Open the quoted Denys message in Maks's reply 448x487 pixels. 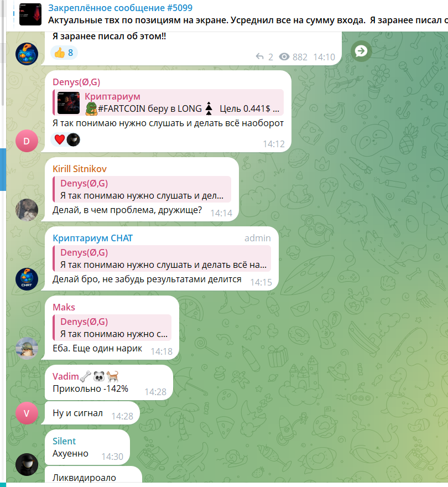coord(112,328)
